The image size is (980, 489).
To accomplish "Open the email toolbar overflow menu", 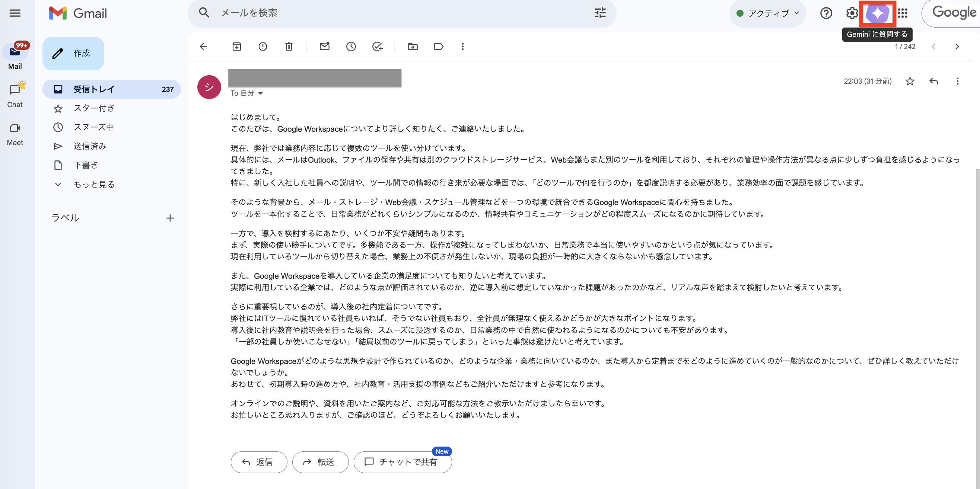I will 462,47.
